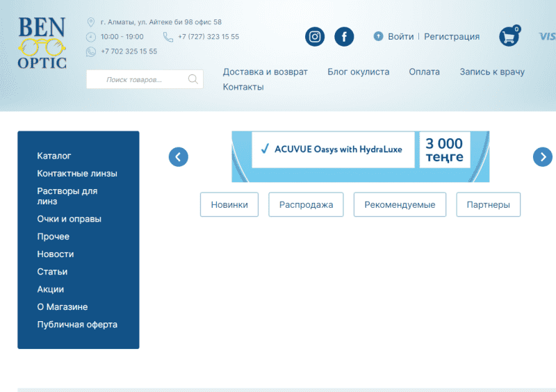
Task: Click the 3 000 теңге price label
Action: (445, 149)
